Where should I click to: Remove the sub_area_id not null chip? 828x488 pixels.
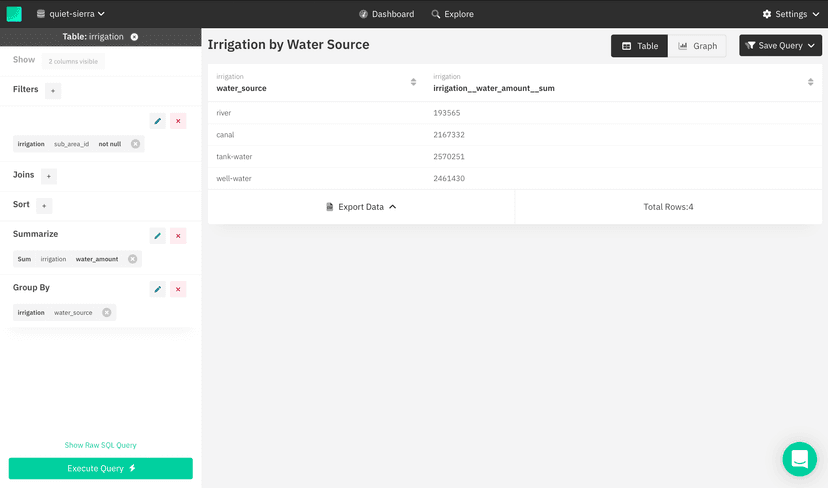point(136,144)
